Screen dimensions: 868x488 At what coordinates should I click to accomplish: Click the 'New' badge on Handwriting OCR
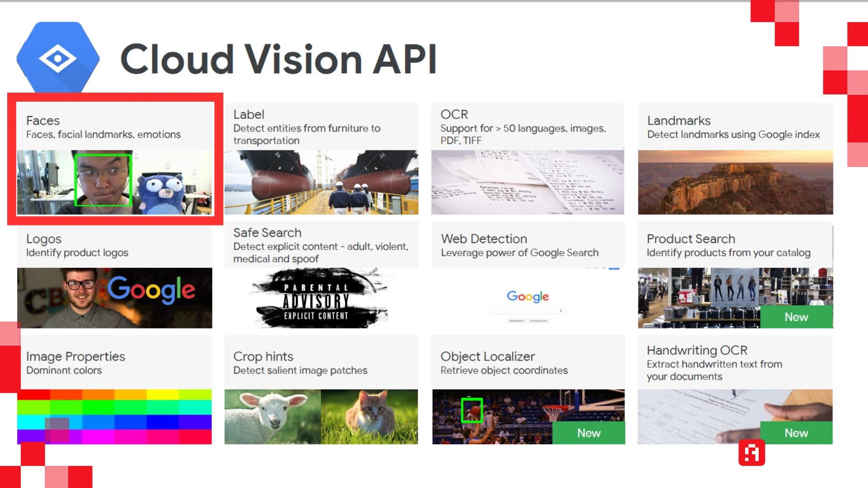[x=796, y=433]
